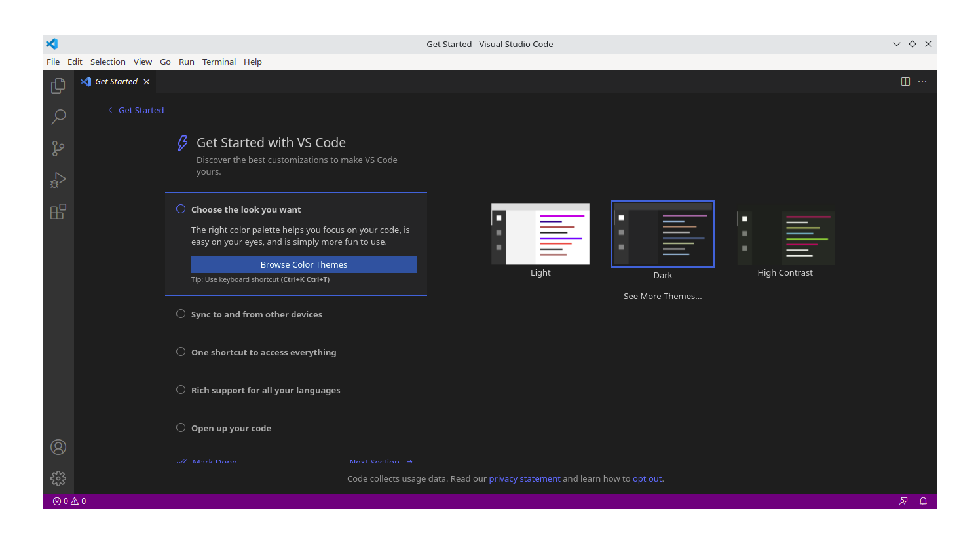The image size is (980, 559).
Task: Open the Search view icon
Action: point(58,117)
